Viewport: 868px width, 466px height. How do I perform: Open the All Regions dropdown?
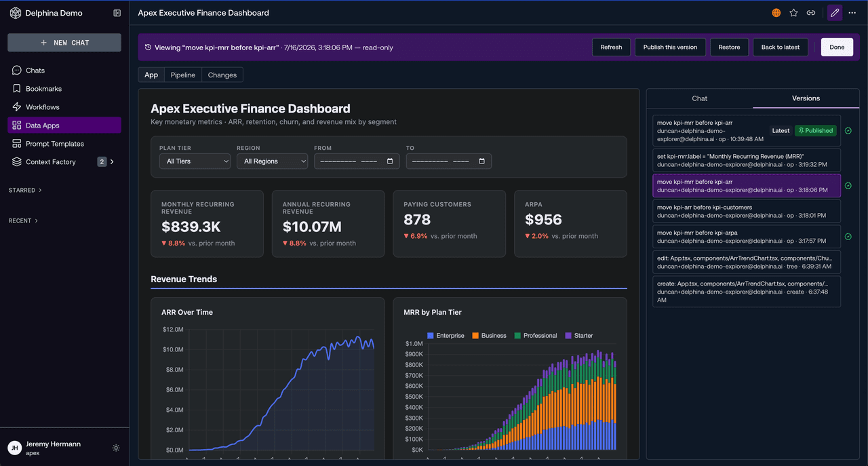[272, 161]
